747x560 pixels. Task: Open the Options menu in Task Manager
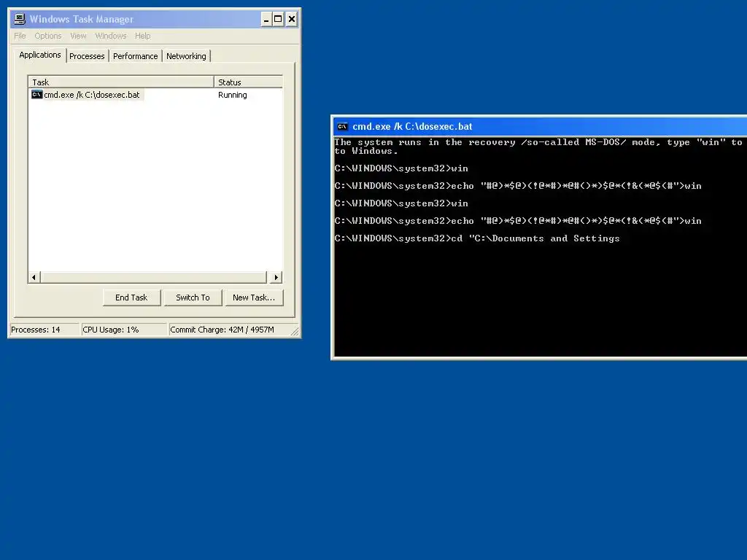48,36
